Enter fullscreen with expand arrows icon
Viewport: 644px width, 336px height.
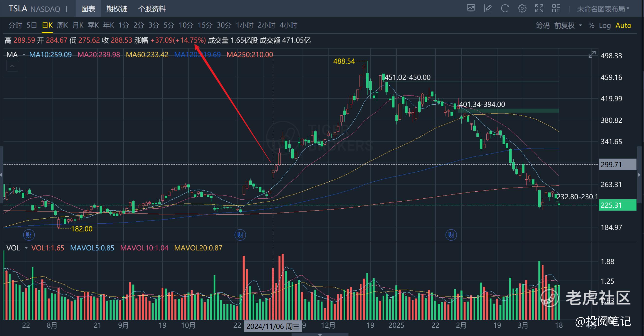click(539, 9)
